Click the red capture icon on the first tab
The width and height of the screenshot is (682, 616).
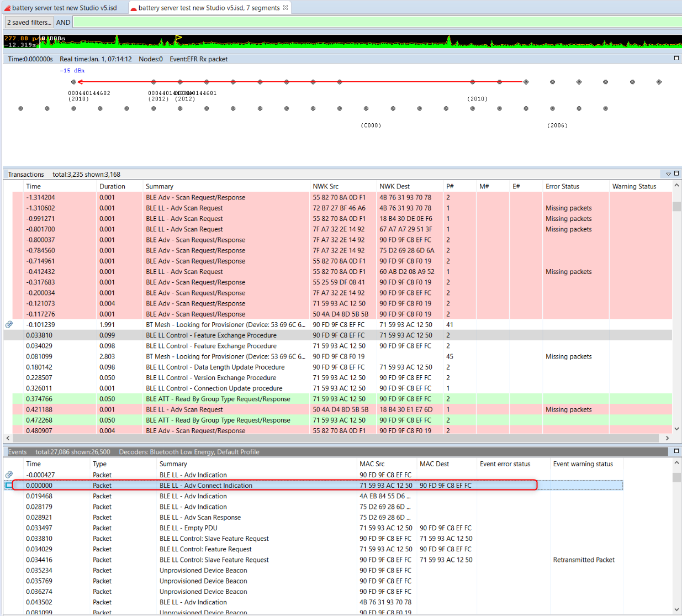(x=7, y=9)
